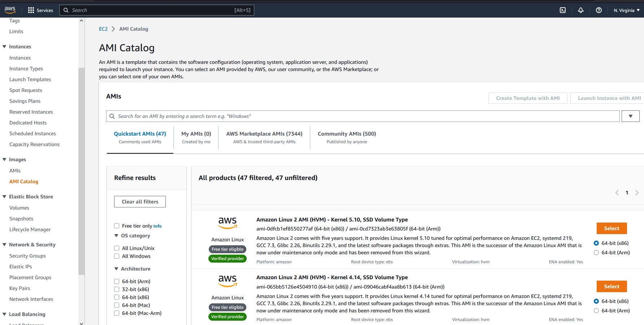Check the All Windows filter
644x325 pixels.
[117, 256]
